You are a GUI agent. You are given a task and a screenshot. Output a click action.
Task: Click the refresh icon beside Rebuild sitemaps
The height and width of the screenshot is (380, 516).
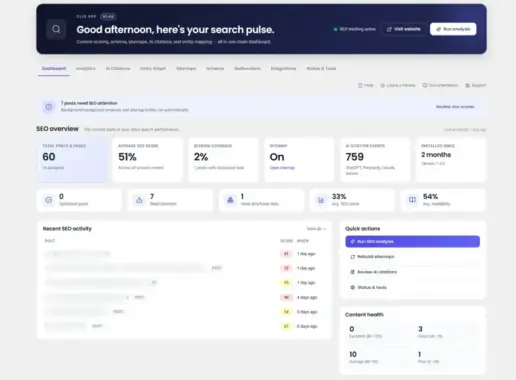click(x=353, y=257)
